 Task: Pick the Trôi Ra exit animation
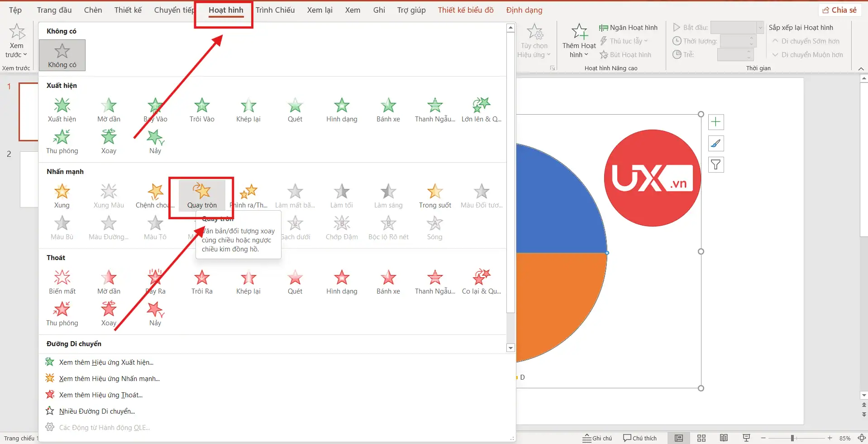202,282
